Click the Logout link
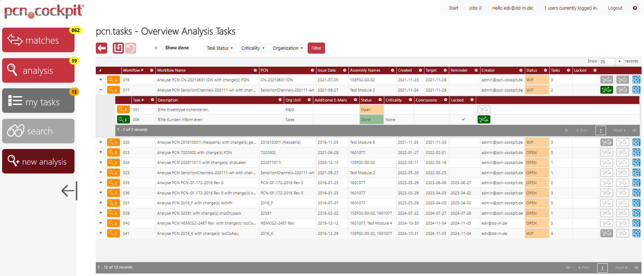This screenshot has height=276, width=644. coord(615,8)
